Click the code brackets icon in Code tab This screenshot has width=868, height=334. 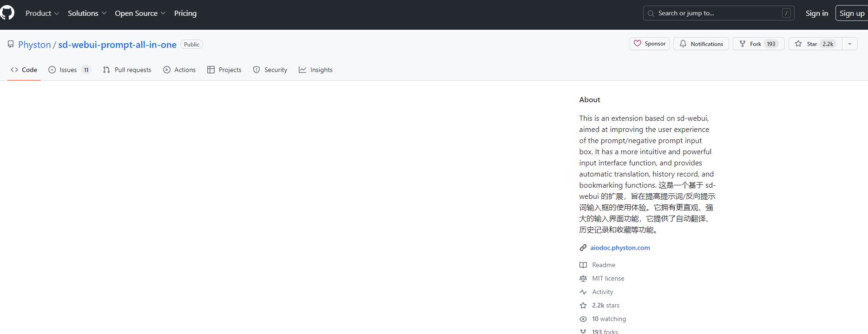(x=14, y=70)
